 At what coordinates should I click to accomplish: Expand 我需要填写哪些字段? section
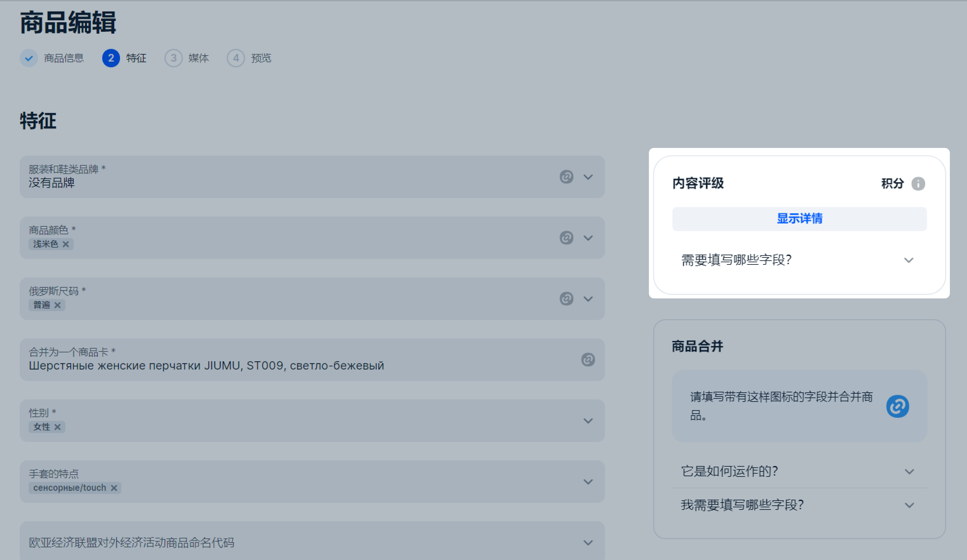click(799, 505)
